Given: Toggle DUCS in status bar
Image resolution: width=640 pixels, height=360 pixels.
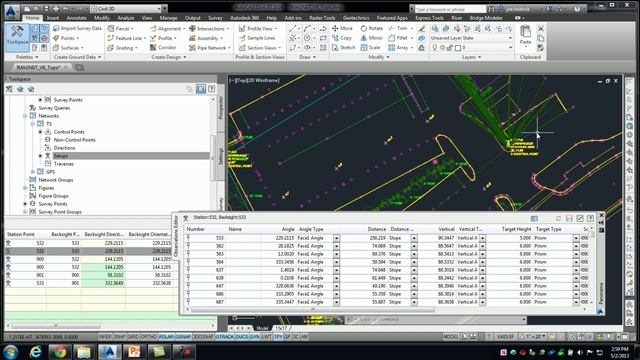Looking at the screenshot, I should point(242,337).
